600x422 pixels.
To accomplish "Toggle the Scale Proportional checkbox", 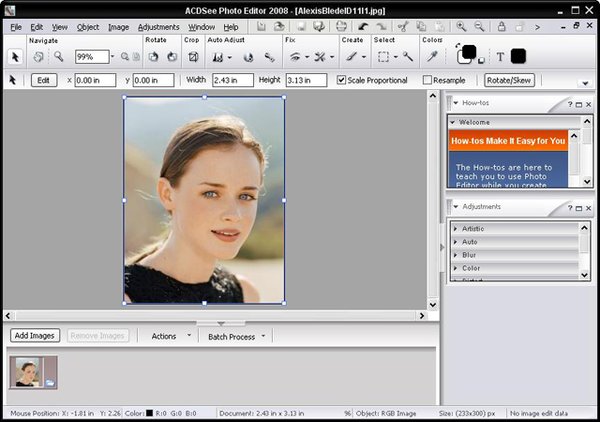I will (x=342, y=80).
